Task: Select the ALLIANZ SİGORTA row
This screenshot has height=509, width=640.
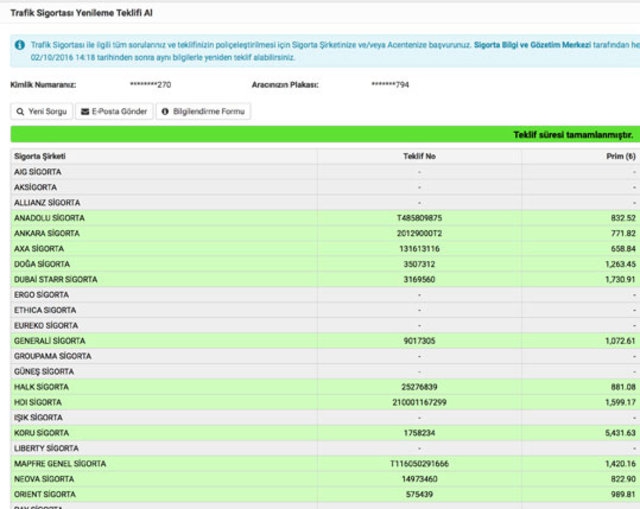Action: coord(325,202)
